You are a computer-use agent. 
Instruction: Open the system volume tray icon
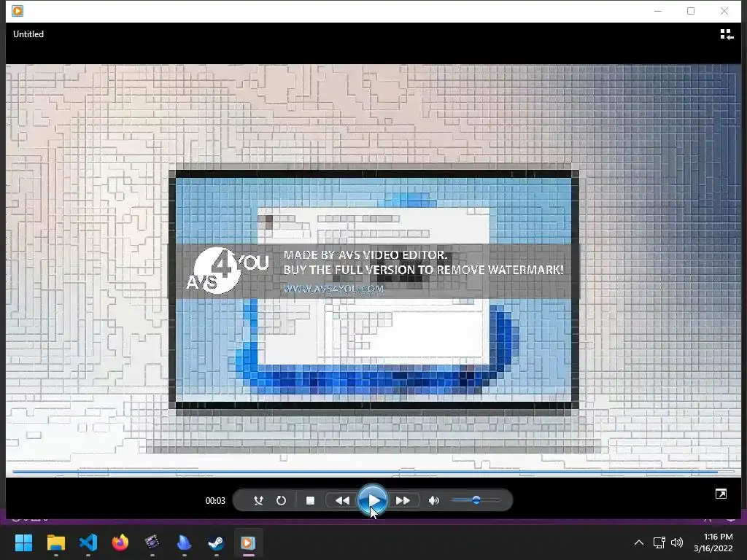pyautogui.click(x=676, y=542)
